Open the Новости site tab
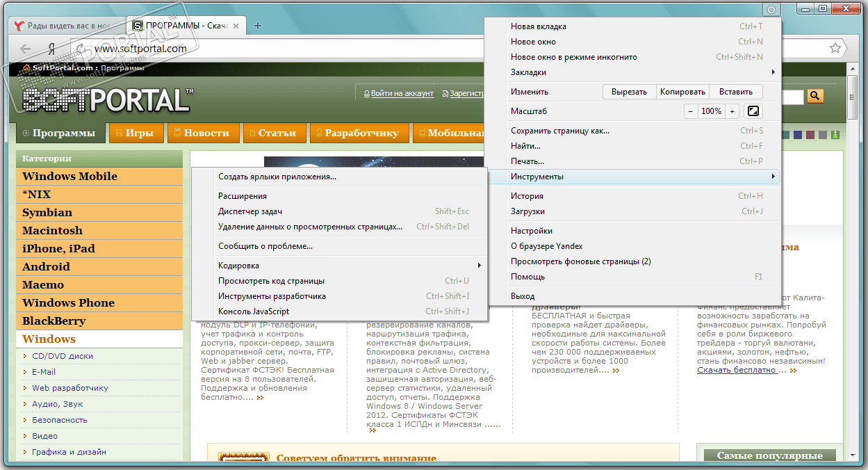This screenshot has width=868, height=470. (202, 133)
